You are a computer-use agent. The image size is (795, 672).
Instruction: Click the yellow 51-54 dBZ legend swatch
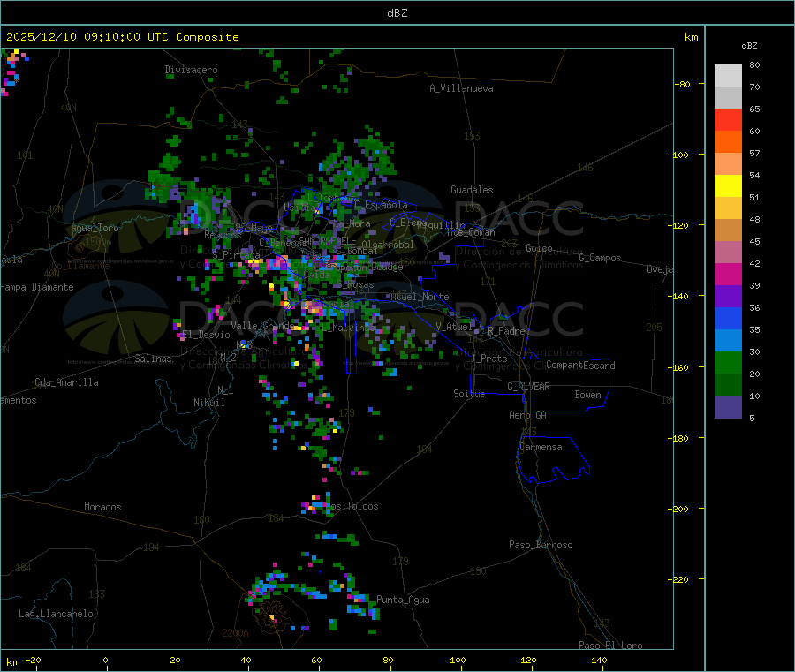point(728,186)
